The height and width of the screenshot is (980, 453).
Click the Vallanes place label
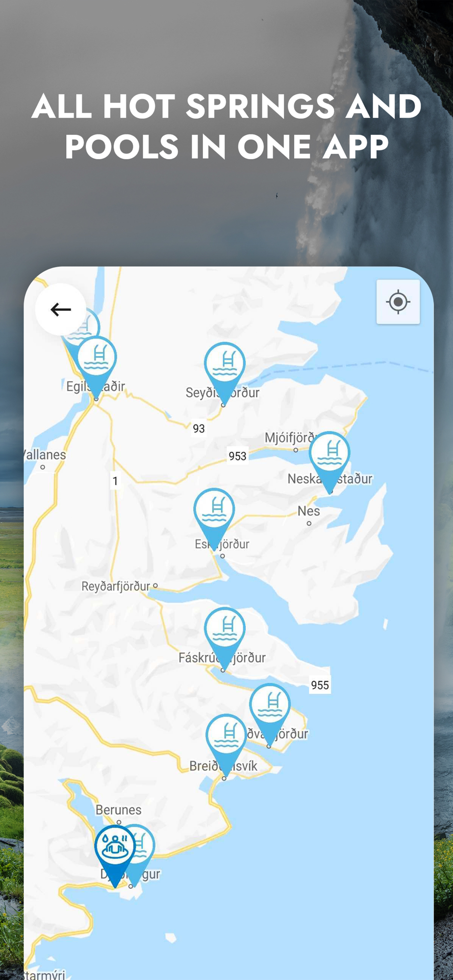tap(45, 455)
